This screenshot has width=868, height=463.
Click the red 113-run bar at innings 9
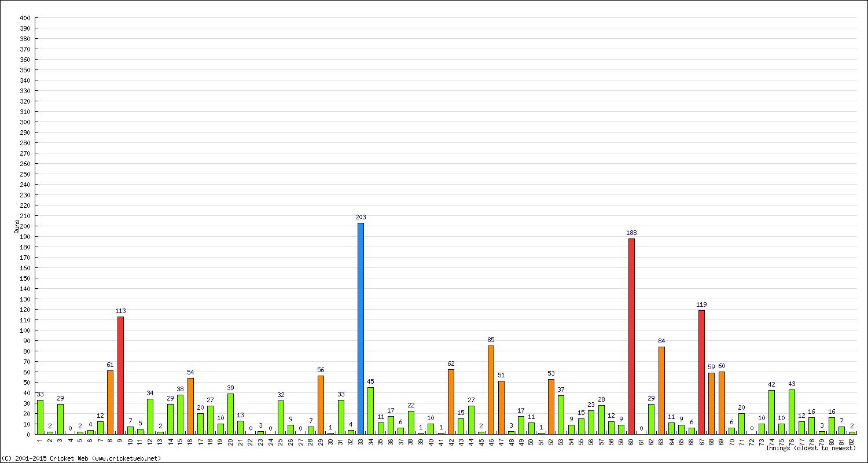120,375
